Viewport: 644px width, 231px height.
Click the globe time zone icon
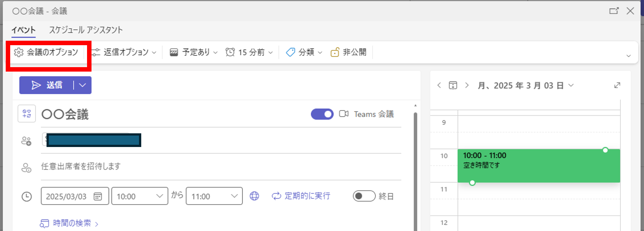click(x=254, y=196)
